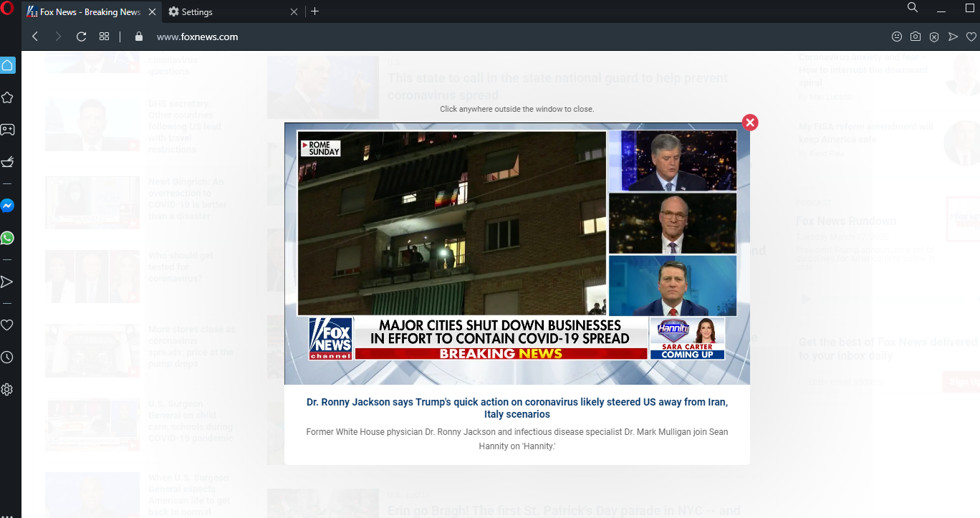Open WhatsApp in the sidebar
The height and width of the screenshot is (518, 980).
[7, 238]
